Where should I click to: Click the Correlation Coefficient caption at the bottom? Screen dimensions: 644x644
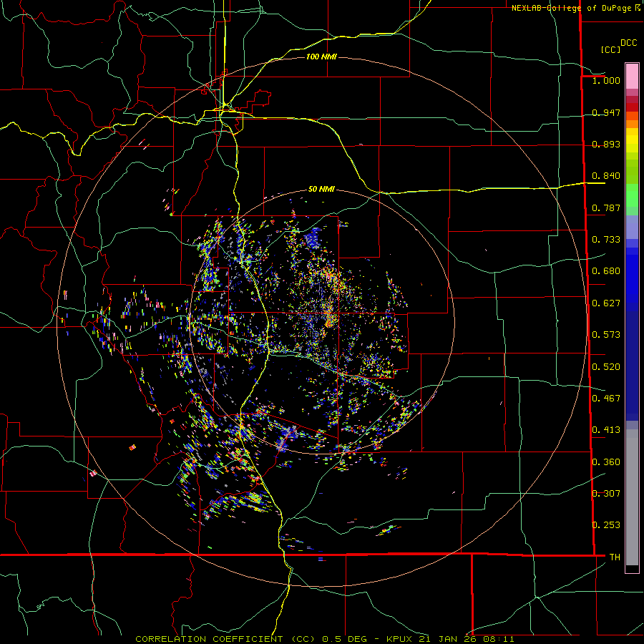click(325, 639)
